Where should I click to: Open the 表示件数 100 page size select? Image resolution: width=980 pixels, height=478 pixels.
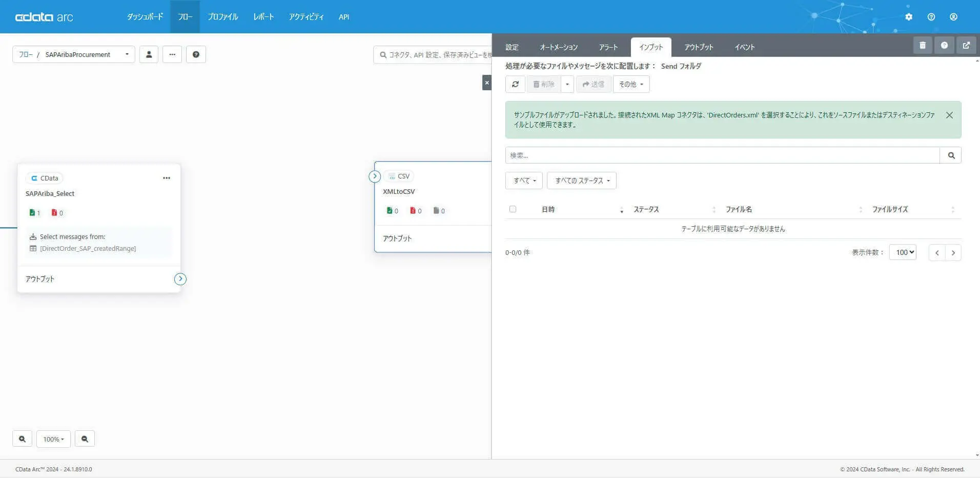tap(903, 252)
